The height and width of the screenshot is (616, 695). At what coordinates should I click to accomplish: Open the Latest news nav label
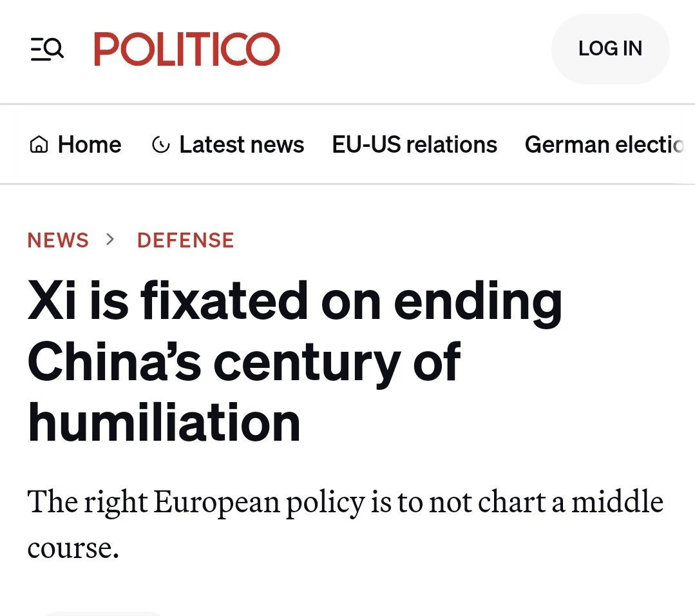pyautogui.click(x=242, y=145)
